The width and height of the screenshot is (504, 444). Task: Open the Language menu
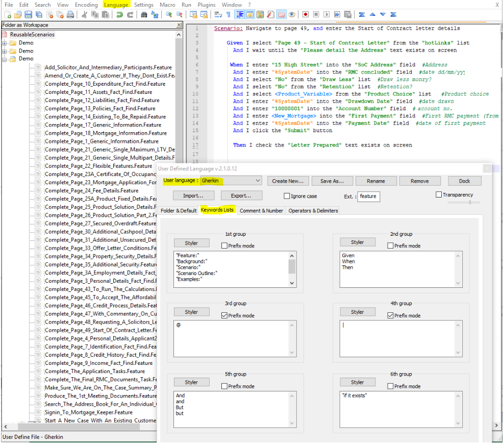click(x=116, y=5)
